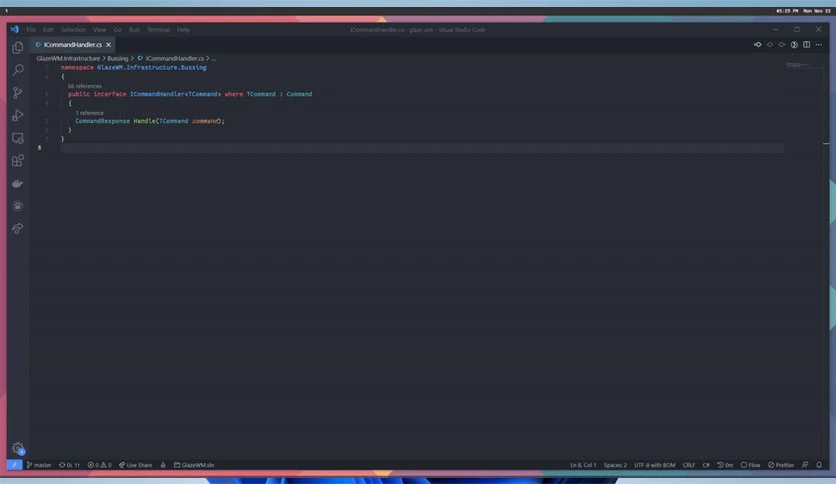The image size is (836, 484).
Task: Open the Remote Explorer view
Action: click(18, 138)
